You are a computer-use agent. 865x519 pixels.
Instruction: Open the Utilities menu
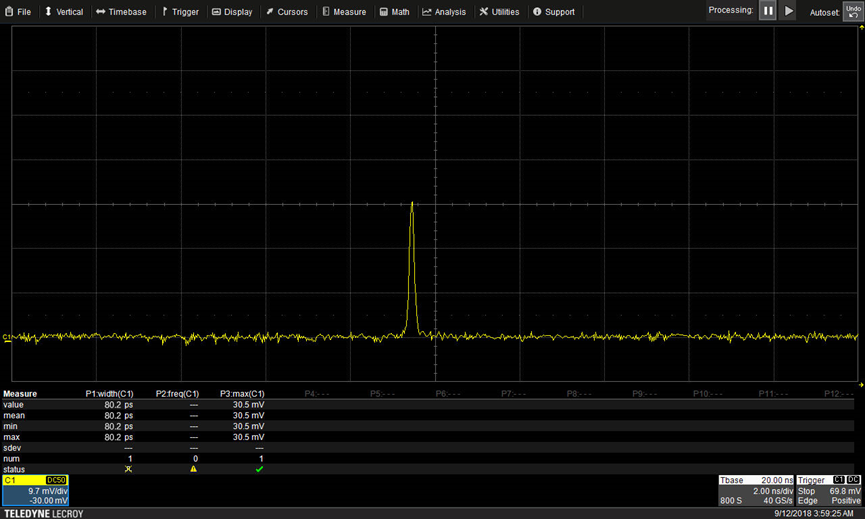499,12
